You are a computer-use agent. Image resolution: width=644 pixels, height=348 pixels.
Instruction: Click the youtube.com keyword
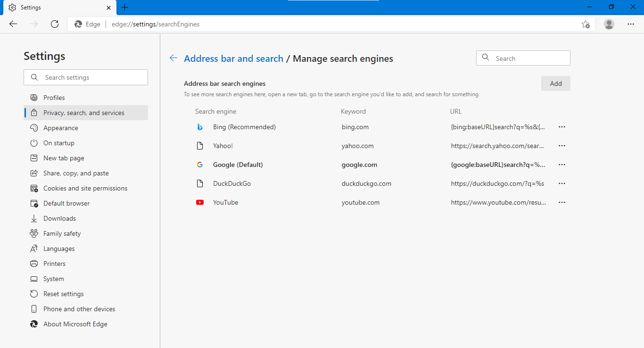coord(361,202)
